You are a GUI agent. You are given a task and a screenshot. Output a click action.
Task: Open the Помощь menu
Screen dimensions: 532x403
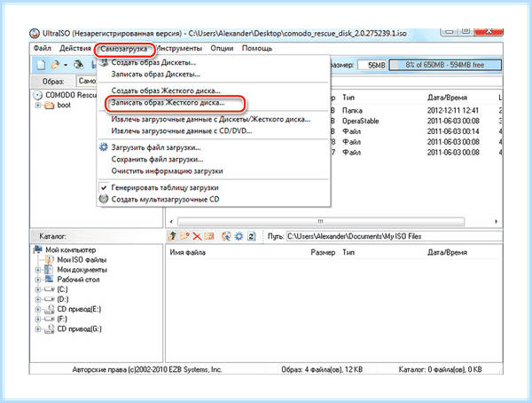(257, 48)
